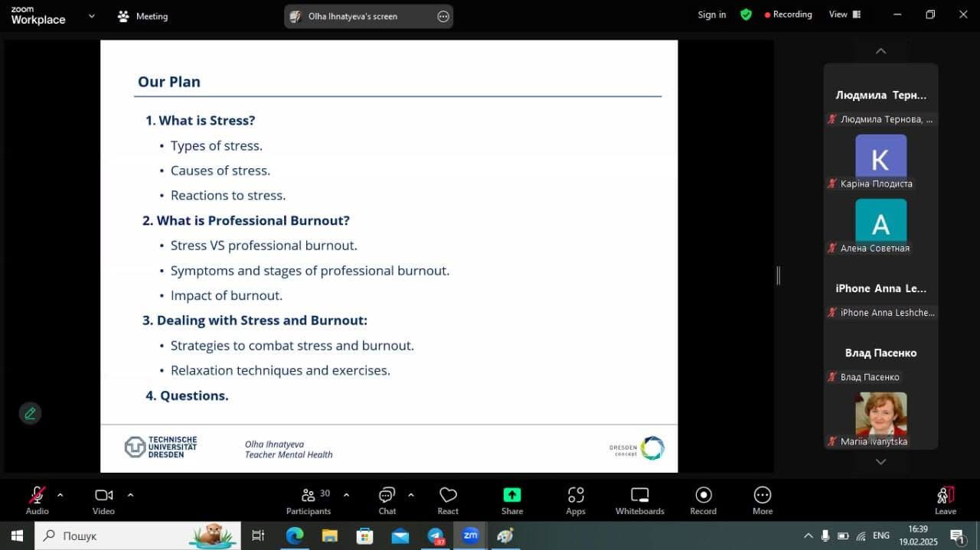Click the Recording indicator

point(788,15)
